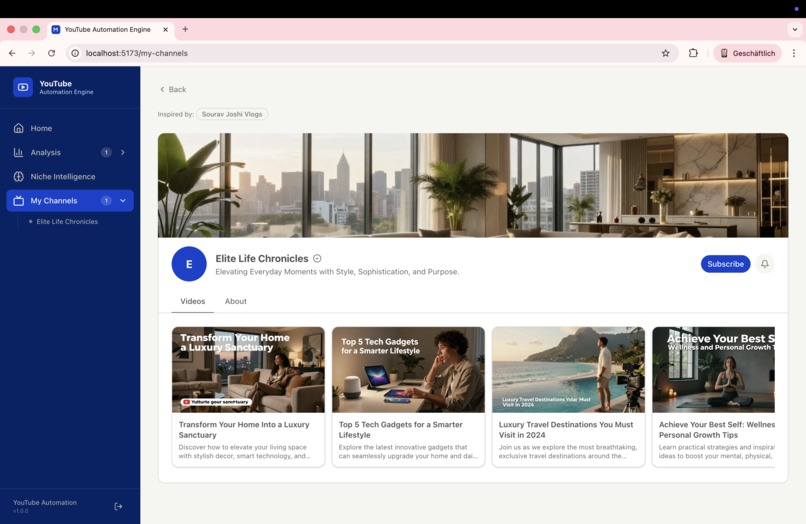Close the YouTube Automation Engine tab

point(166,29)
